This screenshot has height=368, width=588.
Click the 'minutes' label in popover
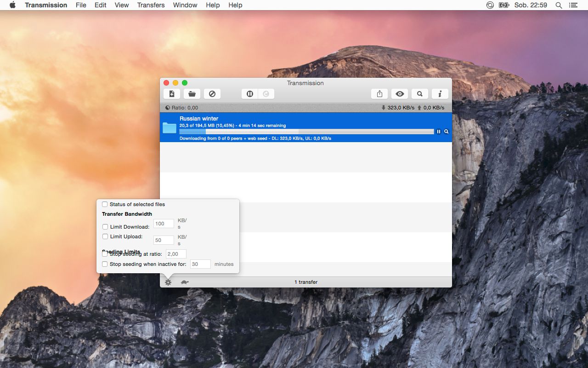click(x=224, y=264)
